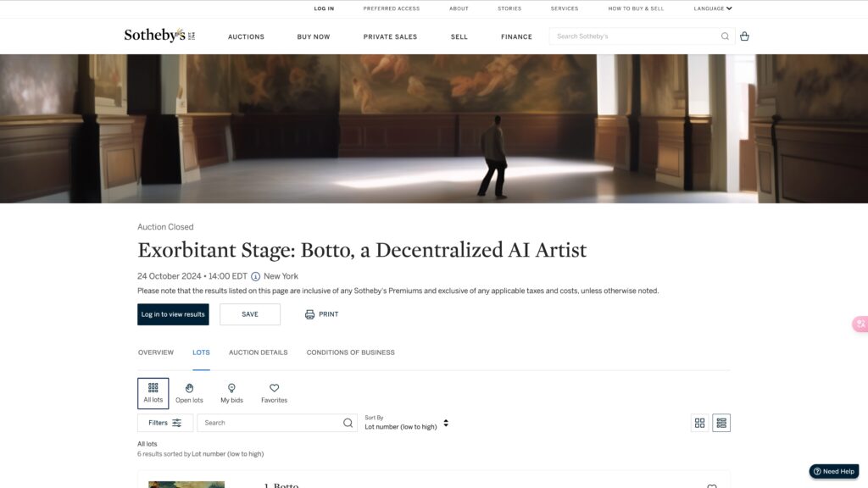Go to Stories
This screenshot has width=868, height=488.
point(509,8)
